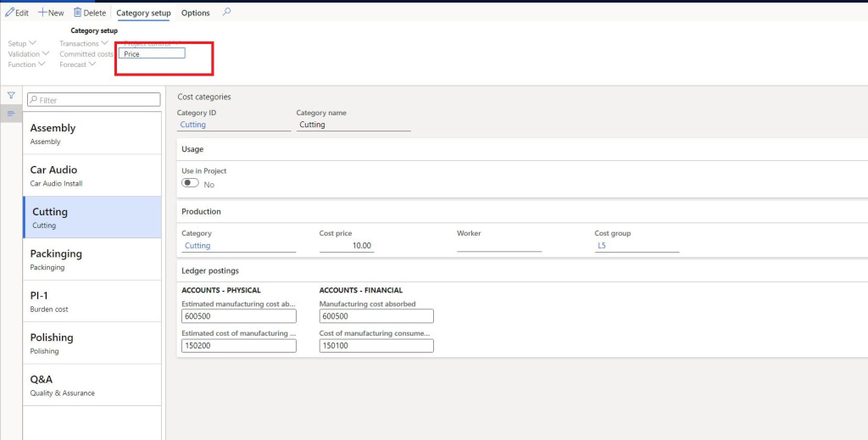This screenshot has width=868, height=440.
Task: Click the Delete trash icon
Action: (x=78, y=13)
